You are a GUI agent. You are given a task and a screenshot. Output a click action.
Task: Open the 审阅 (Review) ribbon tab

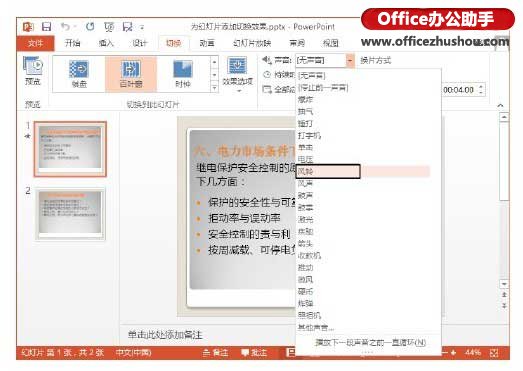pos(297,43)
